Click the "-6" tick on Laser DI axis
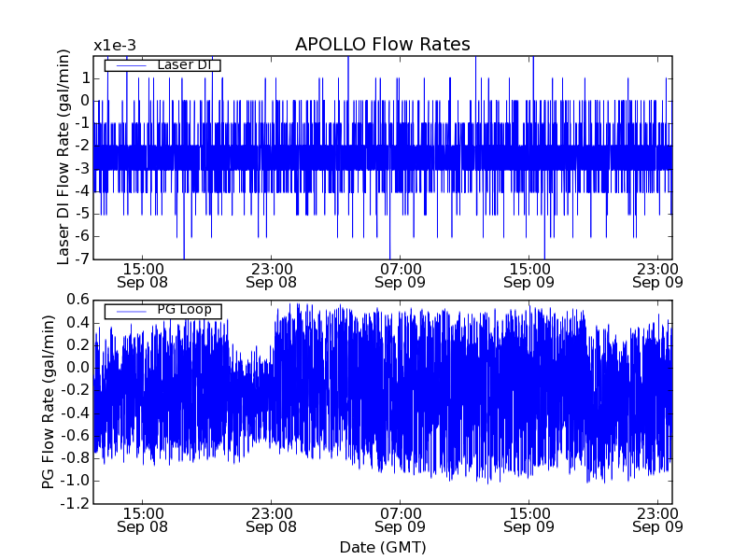Viewport: 747px width, 560px height. tap(82, 236)
